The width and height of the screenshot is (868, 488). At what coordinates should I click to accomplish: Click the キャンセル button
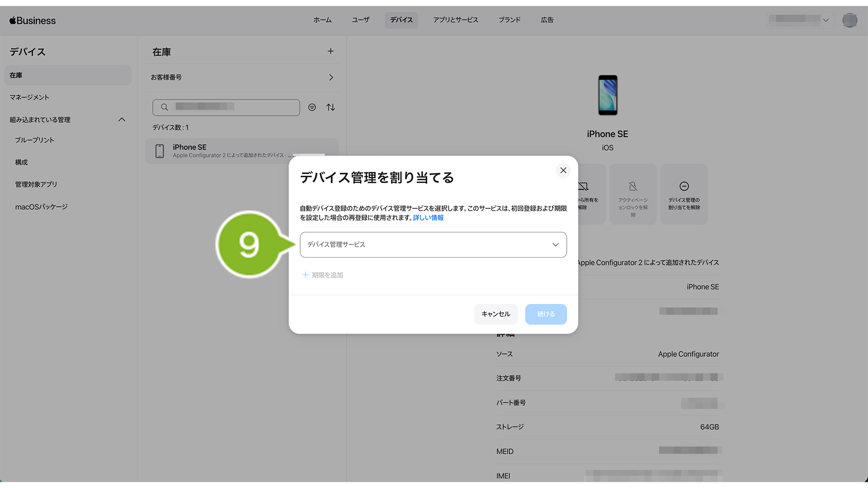pos(496,314)
